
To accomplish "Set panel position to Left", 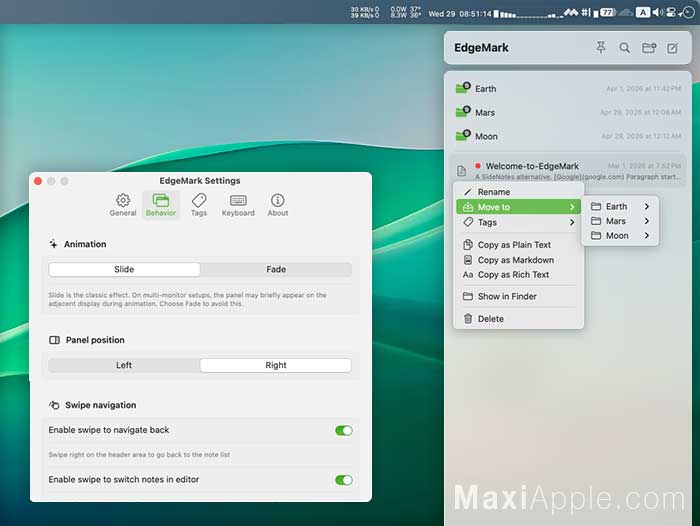I will [x=124, y=365].
